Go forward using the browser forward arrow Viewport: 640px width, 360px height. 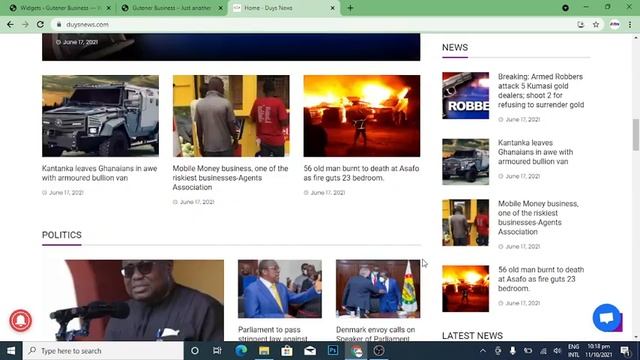(x=25, y=24)
